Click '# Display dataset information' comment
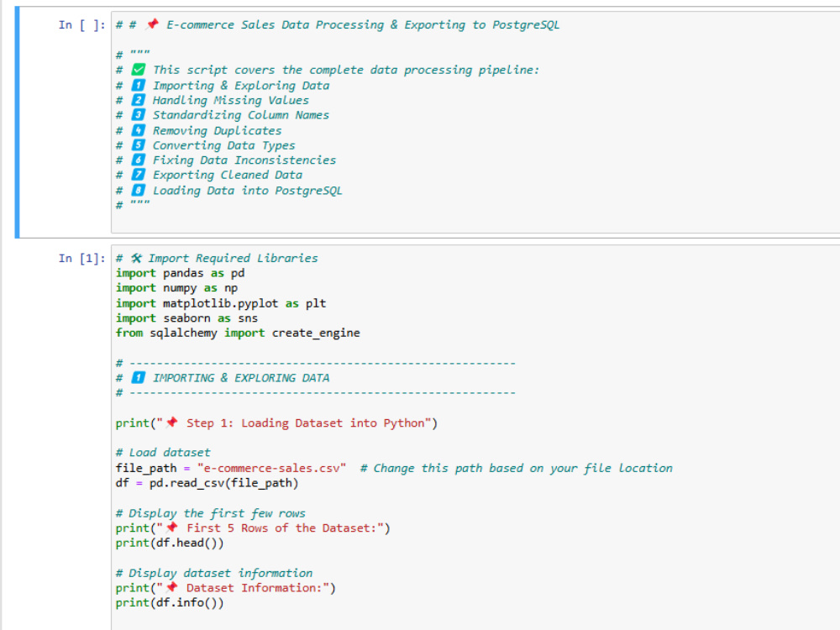This screenshot has width=840, height=630. pos(214,573)
